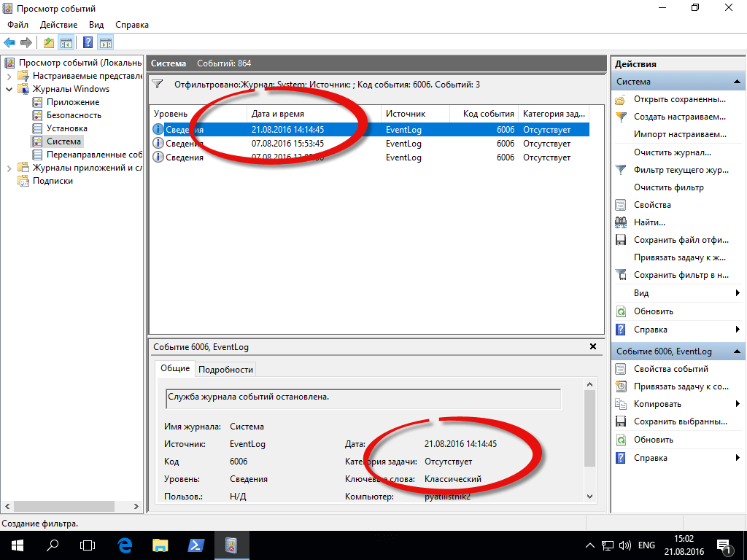Select Безопасность log in the tree
This screenshot has height=560, width=747.
tap(74, 115)
